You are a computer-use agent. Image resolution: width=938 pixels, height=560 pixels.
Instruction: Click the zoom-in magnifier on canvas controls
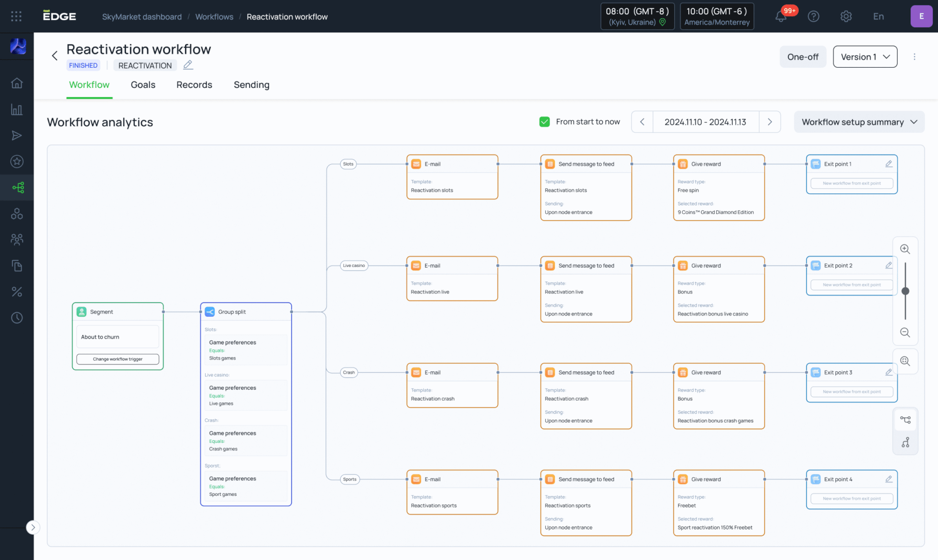[905, 249]
